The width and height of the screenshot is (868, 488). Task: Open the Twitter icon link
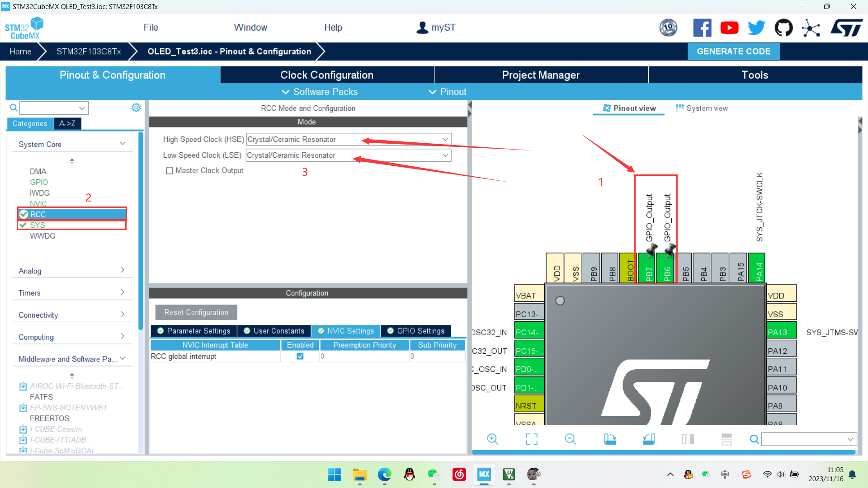click(756, 28)
